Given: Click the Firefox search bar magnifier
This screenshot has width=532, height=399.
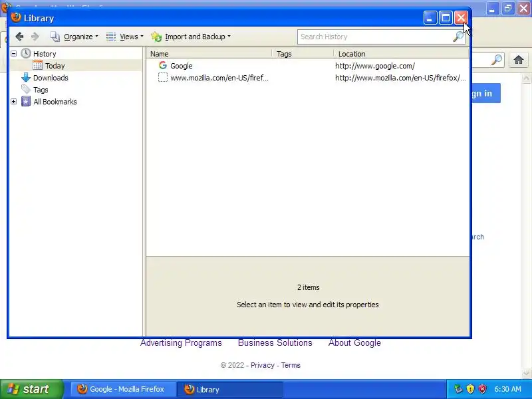Looking at the screenshot, I should (x=497, y=60).
